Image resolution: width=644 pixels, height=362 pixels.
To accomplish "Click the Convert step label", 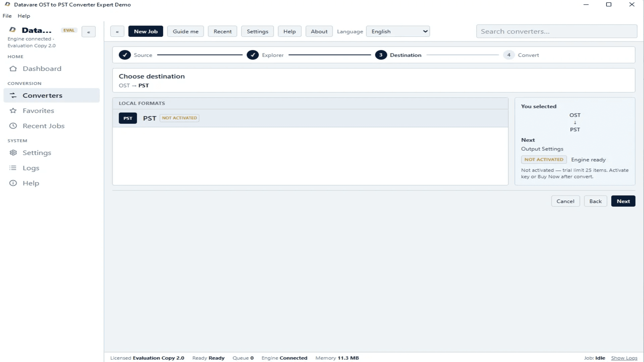I will pyautogui.click(x=528, y=55).
